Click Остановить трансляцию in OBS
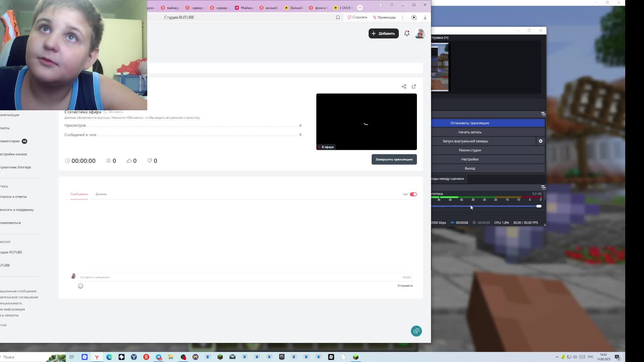 [470, 123]
